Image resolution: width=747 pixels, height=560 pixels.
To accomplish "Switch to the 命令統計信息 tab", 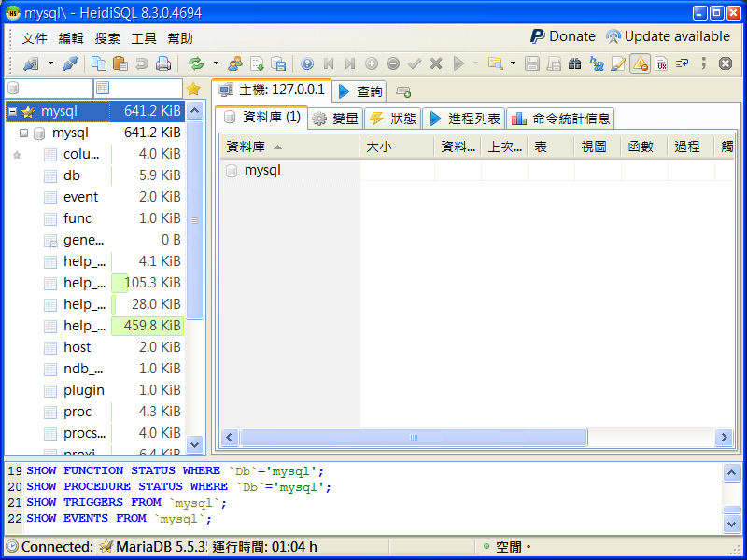I will (x=561, y=119).
